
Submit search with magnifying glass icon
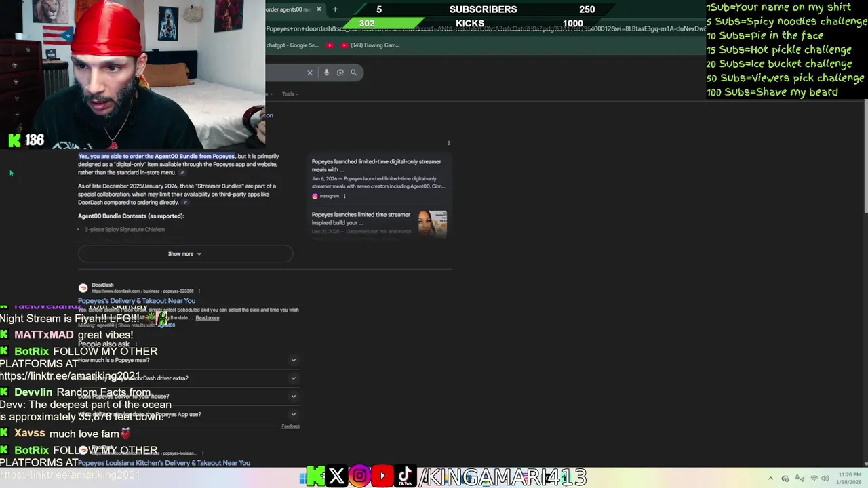(353, 73)
